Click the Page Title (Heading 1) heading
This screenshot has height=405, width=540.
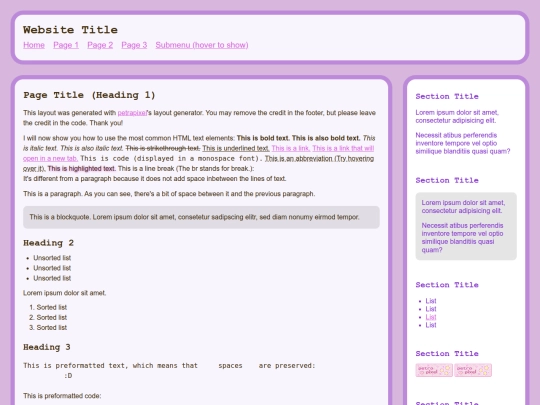[x=89, y=95]
